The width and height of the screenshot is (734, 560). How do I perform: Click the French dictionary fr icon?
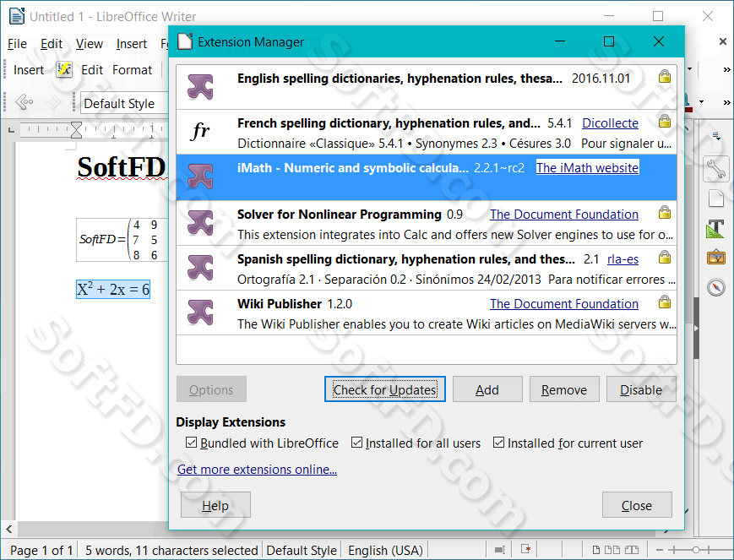(x=201, y=131)
